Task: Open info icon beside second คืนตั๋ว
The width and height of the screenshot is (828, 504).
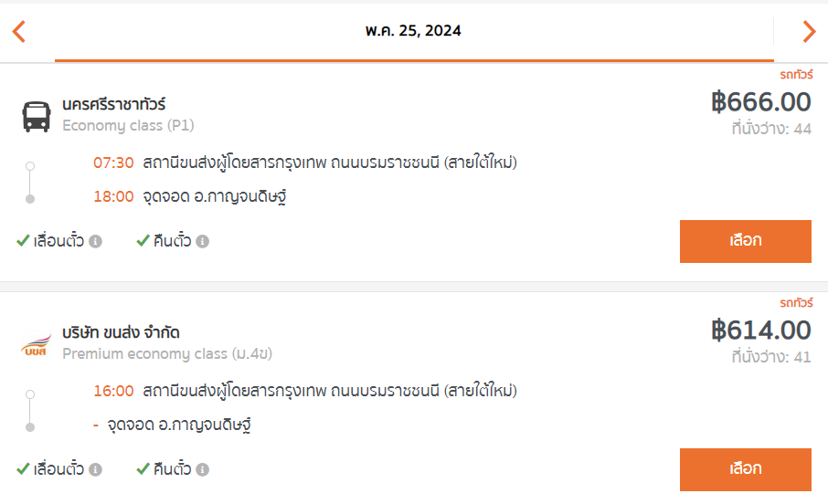Action: [x=203, y=469]
